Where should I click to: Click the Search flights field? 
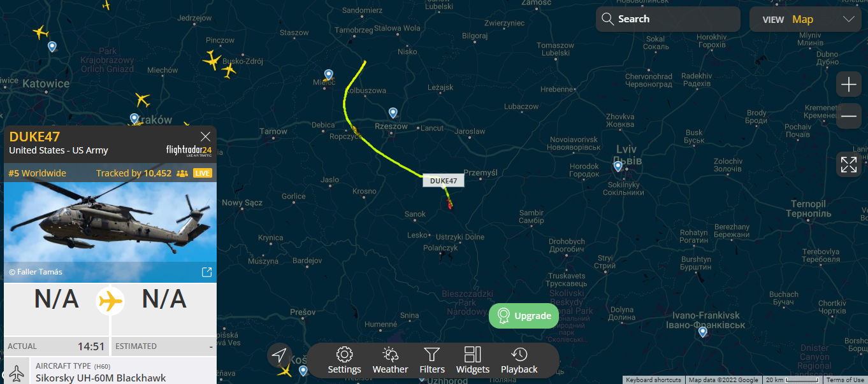point(668,19)
